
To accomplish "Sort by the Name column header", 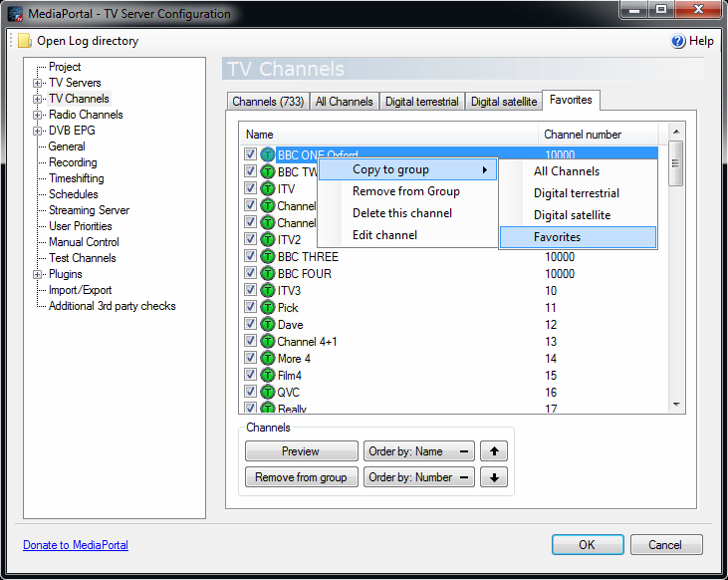I will tap(389, 135).
